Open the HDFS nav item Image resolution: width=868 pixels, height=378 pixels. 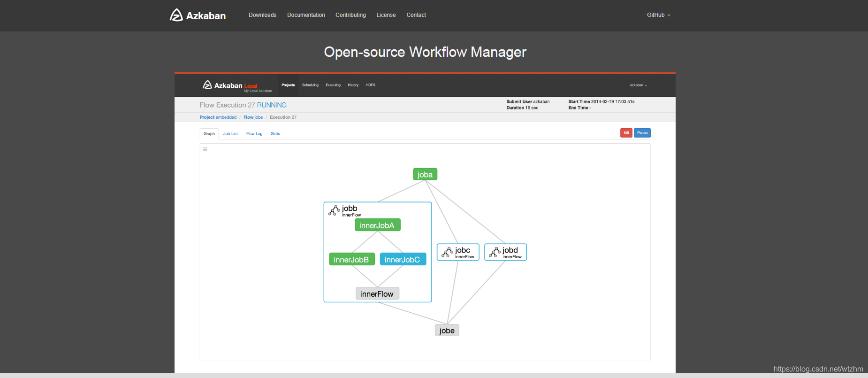[x=371, y=85]
